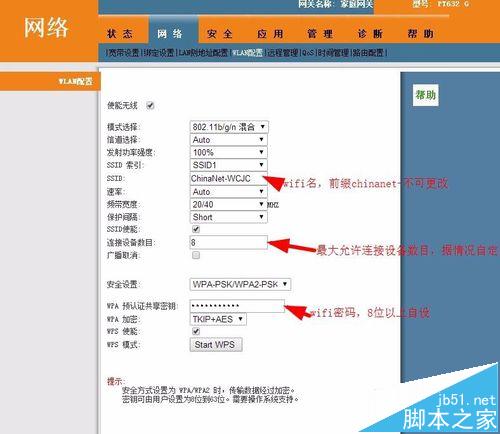Click the Start WPS button
The height and width of the screenshot is (434, 500).
pyautogui.click(x=216, y=345)
